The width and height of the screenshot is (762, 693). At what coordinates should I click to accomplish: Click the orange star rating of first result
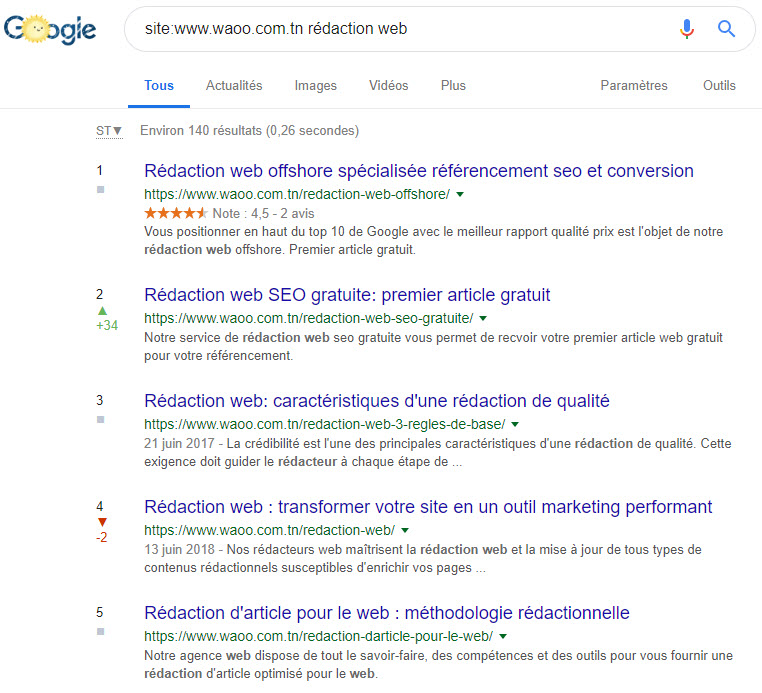click(x=176, y=213)
